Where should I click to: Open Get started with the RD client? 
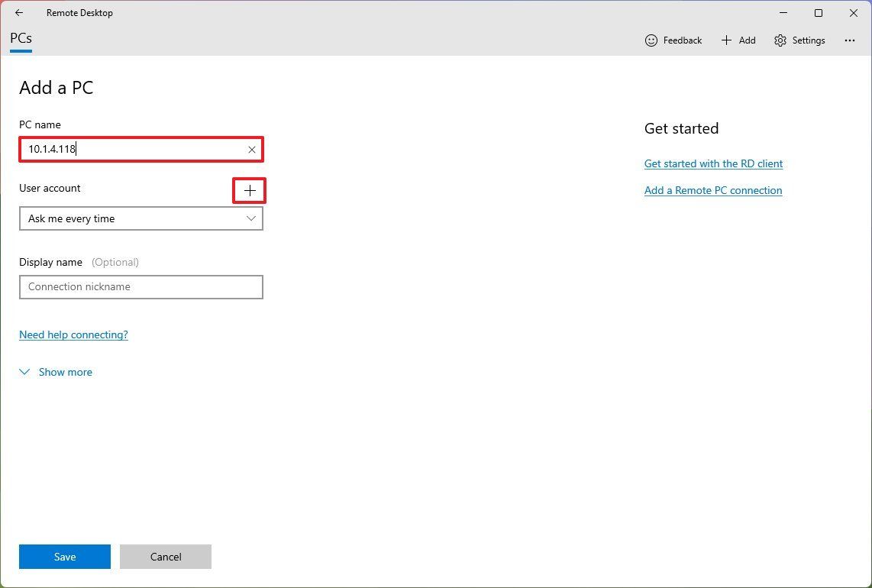[713, 163]
